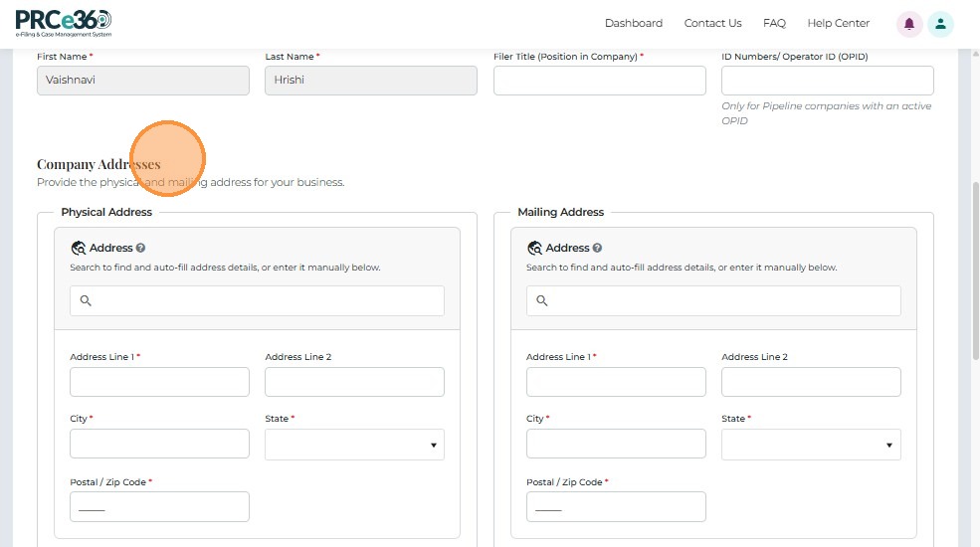Click Mailing Address Postal / Zip Code field
Viewport: 980px width, 547px height.
(x=616, y=506)
